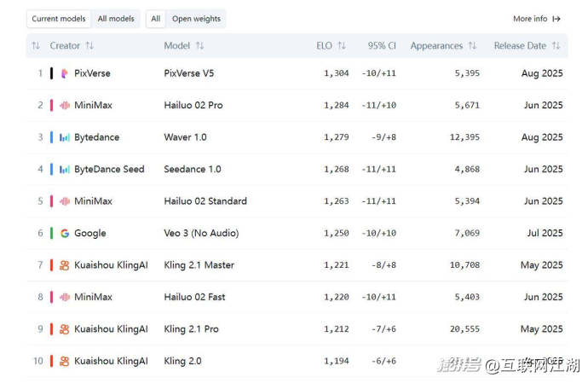Click the MiniMax icon beside Hailuo 02 Fast
This screenshot has width=588, height=383.
(x=65, y=297)
